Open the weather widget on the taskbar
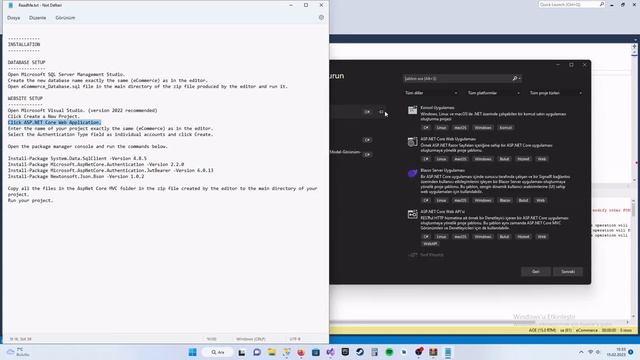The width and height of the screenshot is (640, 360). 17,352
